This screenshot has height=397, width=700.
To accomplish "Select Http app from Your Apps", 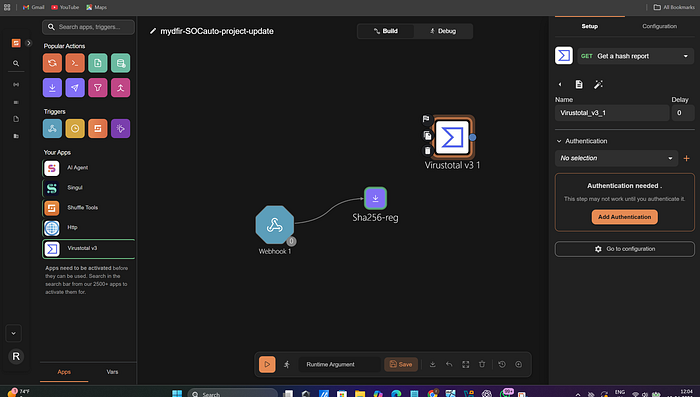I will 88,228.
